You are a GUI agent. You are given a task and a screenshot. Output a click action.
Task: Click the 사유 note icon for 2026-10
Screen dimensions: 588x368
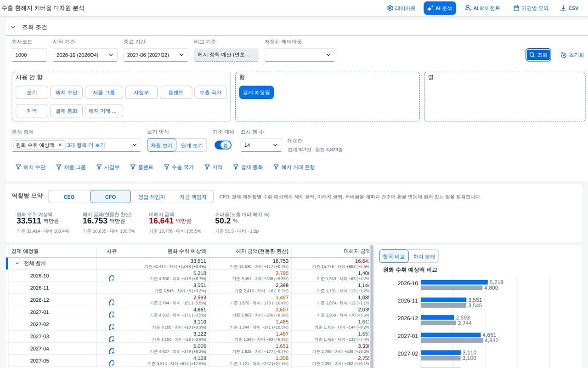point(112,278)
